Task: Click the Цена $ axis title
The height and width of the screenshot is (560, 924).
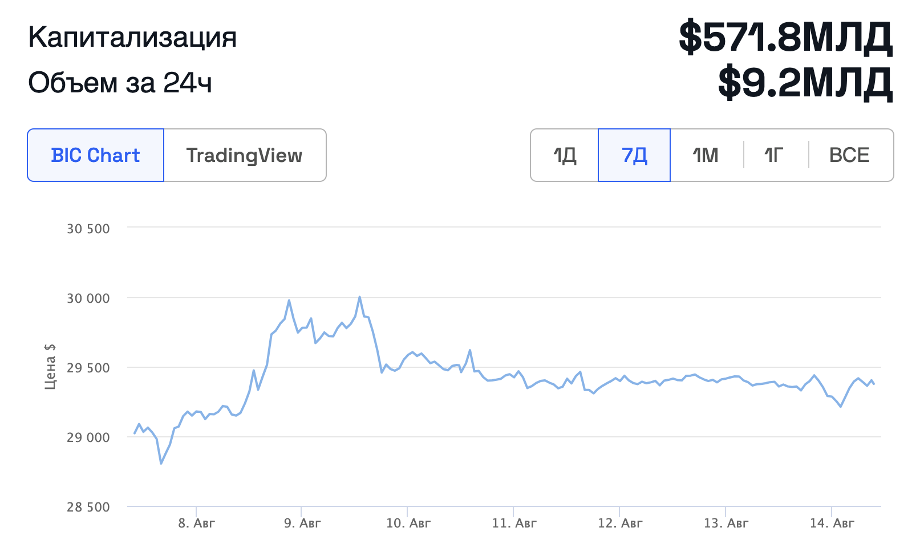Action: pos(50,366)
